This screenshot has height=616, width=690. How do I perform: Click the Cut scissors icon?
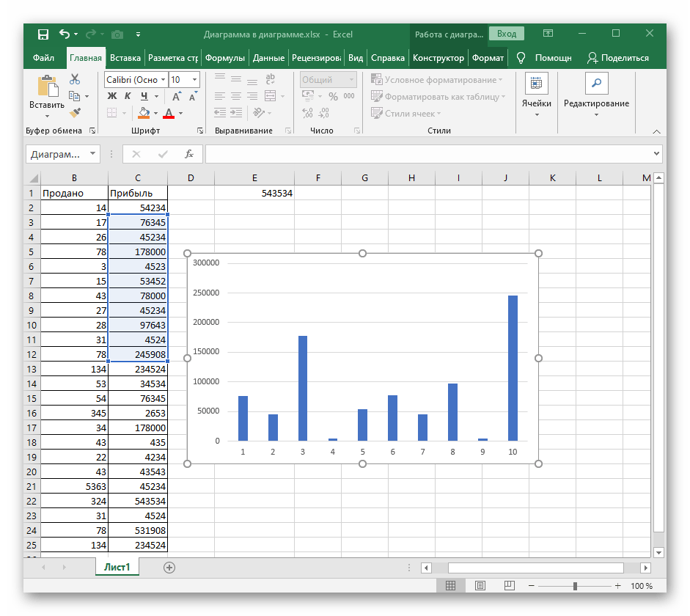pyautogui.click(x=75, y=79)
